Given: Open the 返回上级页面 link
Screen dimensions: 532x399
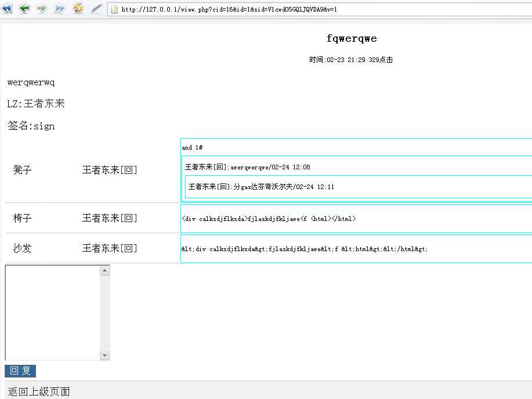Looking at the screenshot, I should click(39, 391).
